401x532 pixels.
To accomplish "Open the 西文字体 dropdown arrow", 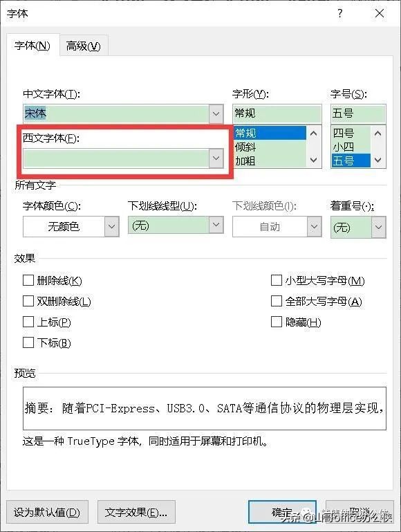I will coord(216,158).
